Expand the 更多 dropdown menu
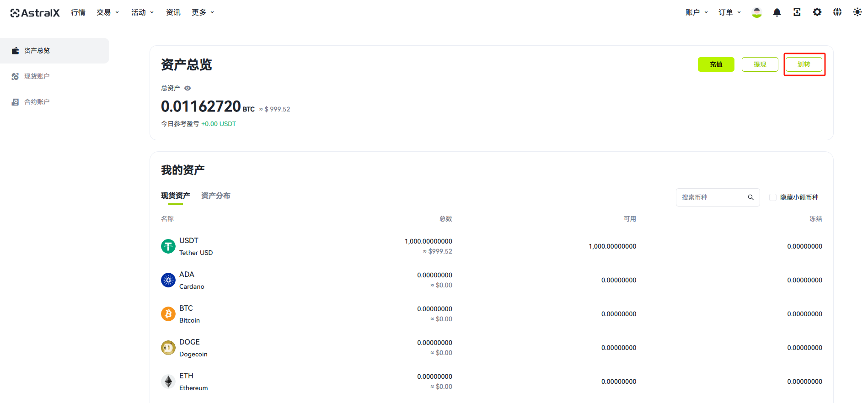 (203, 12)
